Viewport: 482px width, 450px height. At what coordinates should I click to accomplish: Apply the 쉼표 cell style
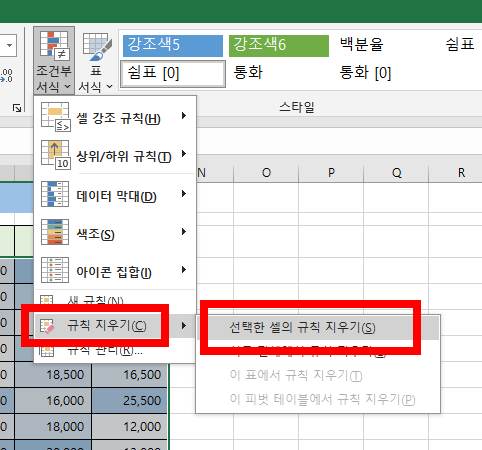pyautogui.click(x=461, y=46)
